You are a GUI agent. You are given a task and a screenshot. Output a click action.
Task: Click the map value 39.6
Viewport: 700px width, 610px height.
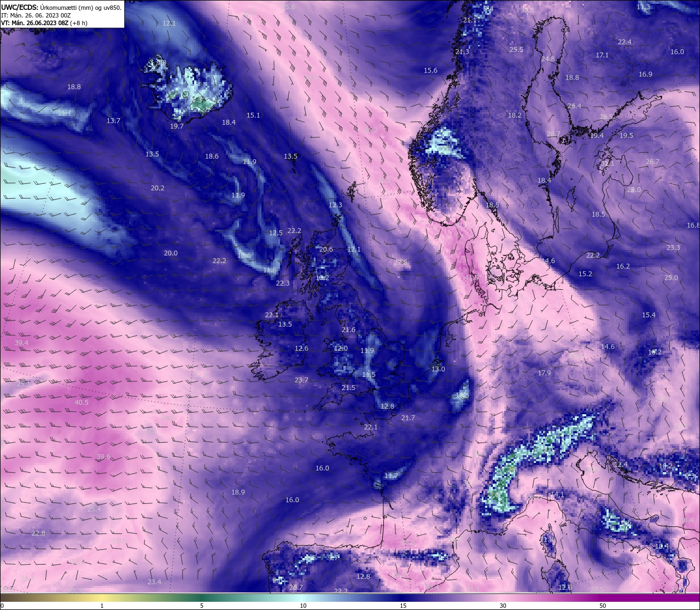(x=103, y=456)
